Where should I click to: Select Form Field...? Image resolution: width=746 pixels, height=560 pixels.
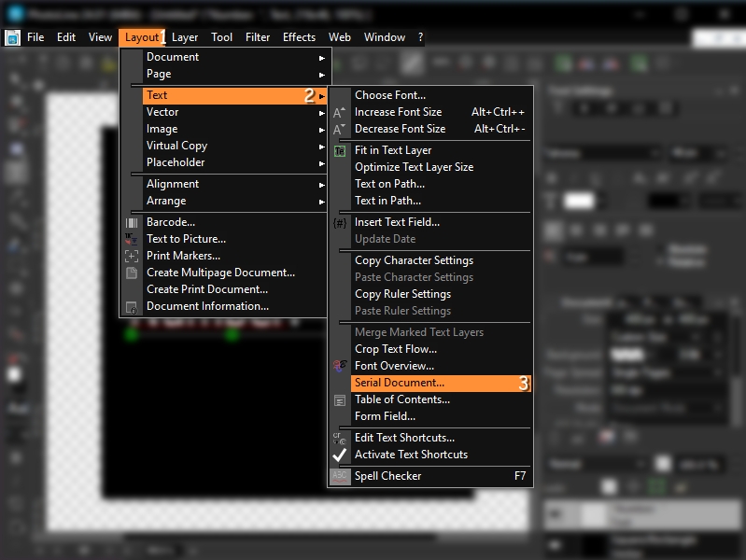pos(385,416)
